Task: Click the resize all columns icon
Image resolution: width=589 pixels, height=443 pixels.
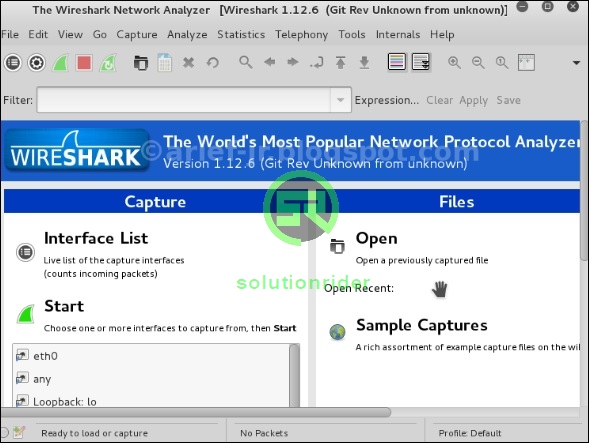Action: pos(526,62)
